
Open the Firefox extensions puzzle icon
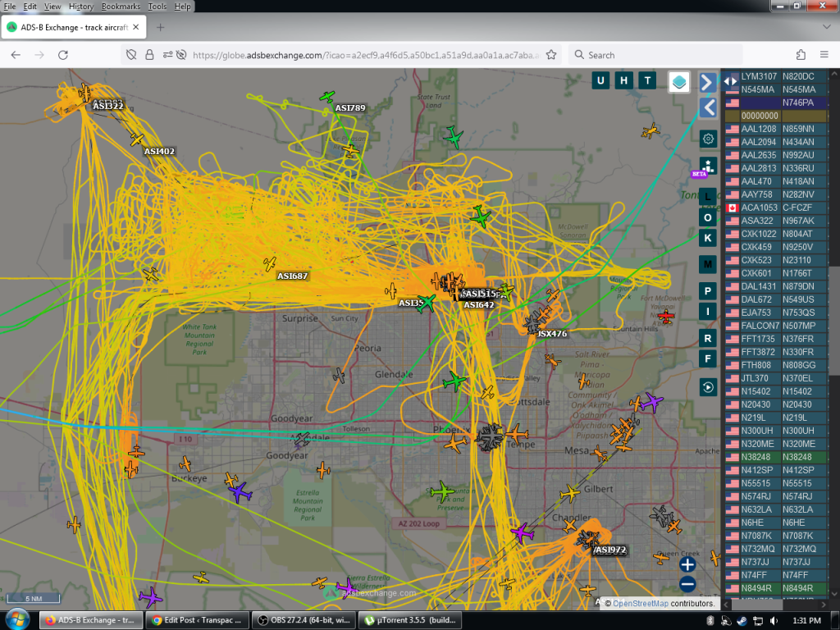[801, 55]
